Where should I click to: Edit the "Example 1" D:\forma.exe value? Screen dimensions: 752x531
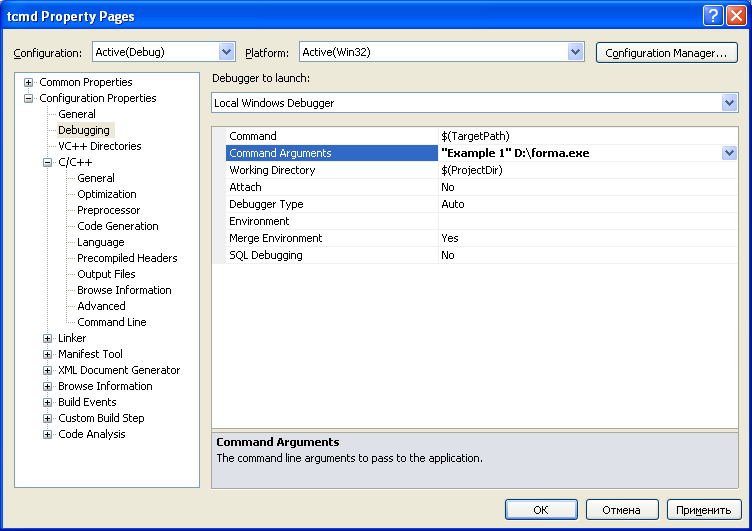580,153
